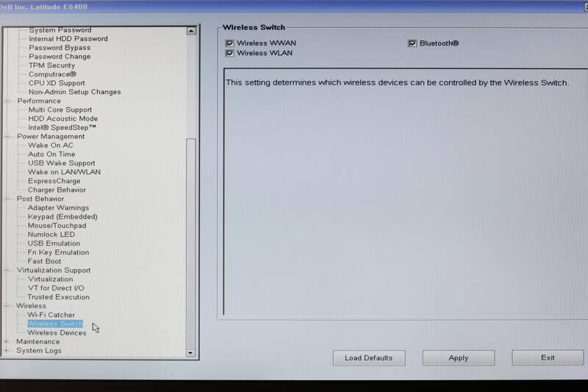Image resolution: width=588 pixels, height=392 pixels.
Task: Open Wake on LAN/WLAN setting
Action: coord(65,172)
